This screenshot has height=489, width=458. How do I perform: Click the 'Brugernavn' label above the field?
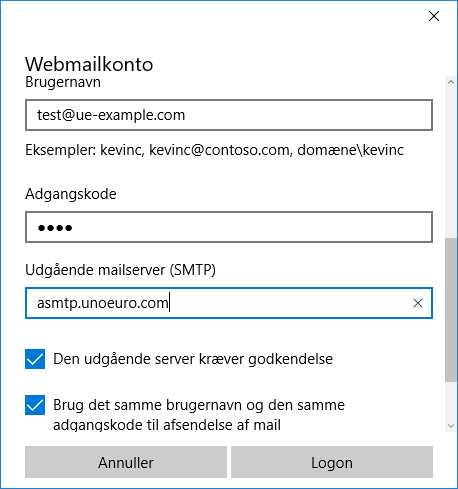pos(63,82)
